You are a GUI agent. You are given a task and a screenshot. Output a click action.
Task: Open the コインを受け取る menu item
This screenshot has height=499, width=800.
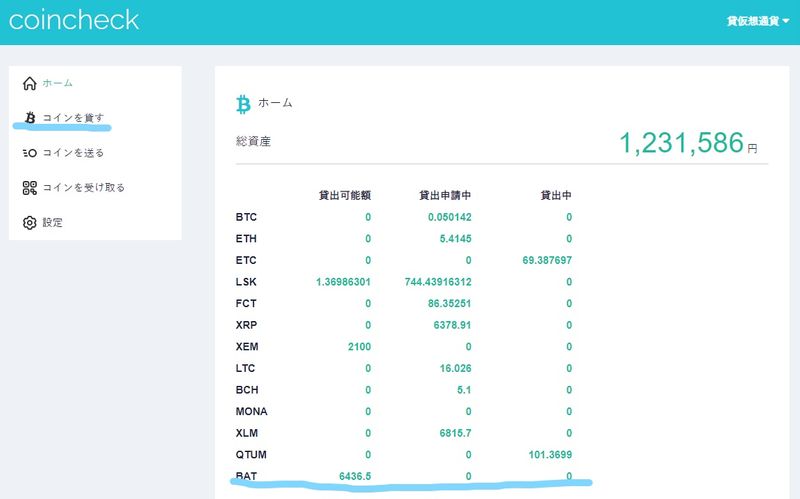click(x=84, y=188)
